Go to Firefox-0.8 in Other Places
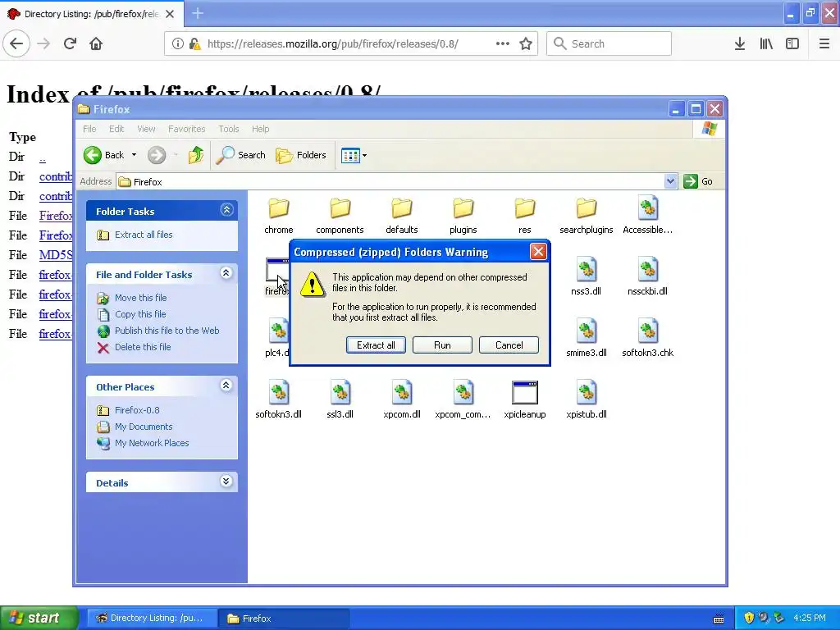840x630 pixels. coord(137,410)
